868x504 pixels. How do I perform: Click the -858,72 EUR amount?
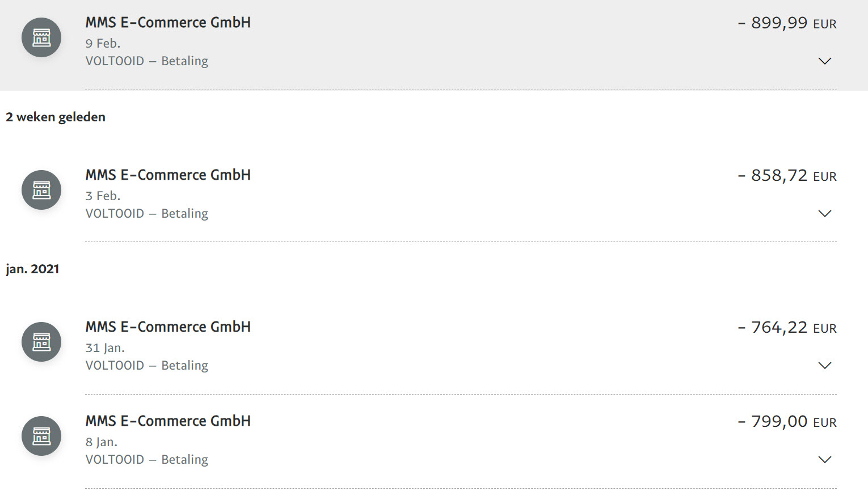787,176
